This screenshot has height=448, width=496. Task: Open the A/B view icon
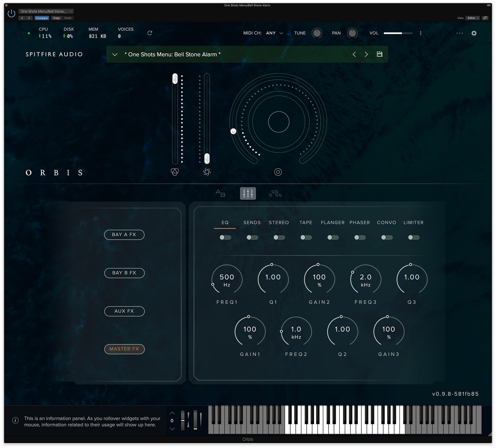coord(220,193)
